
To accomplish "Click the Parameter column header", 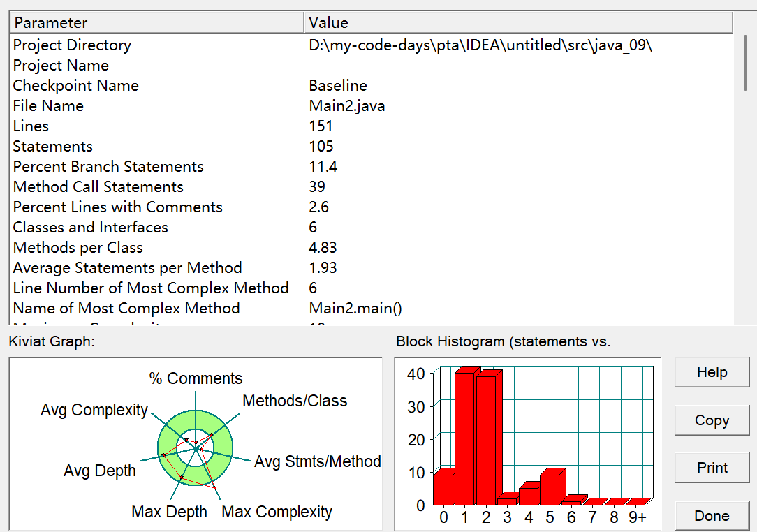I will click(x=156, y=22).
